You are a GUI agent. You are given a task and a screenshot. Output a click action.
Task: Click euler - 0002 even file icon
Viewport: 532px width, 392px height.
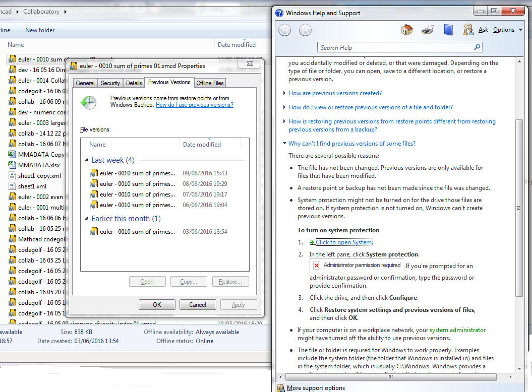12,197
